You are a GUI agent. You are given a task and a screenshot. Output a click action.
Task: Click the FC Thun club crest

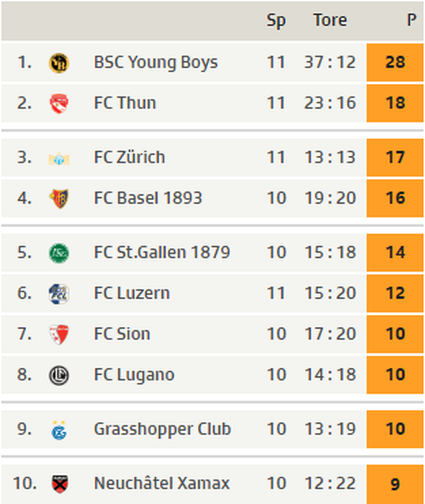(x=59, y=104)
